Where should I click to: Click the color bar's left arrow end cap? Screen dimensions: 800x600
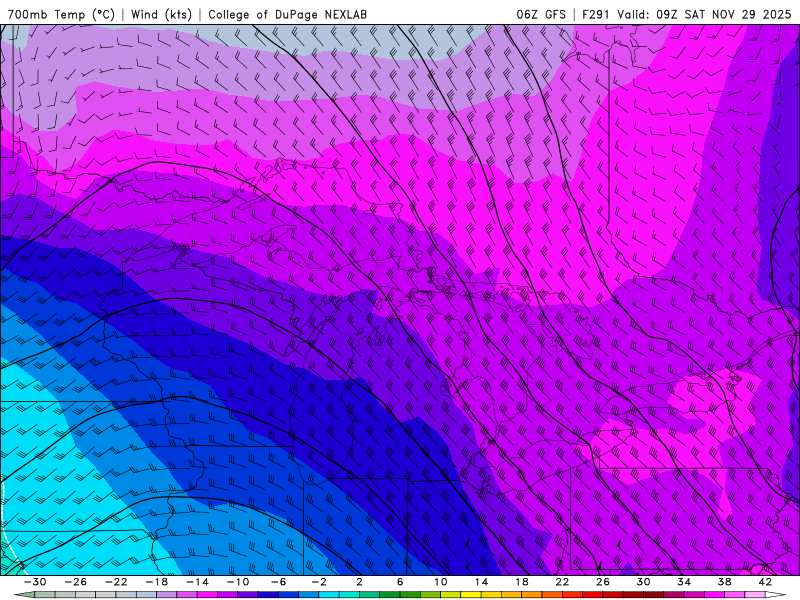coord(26,594)
